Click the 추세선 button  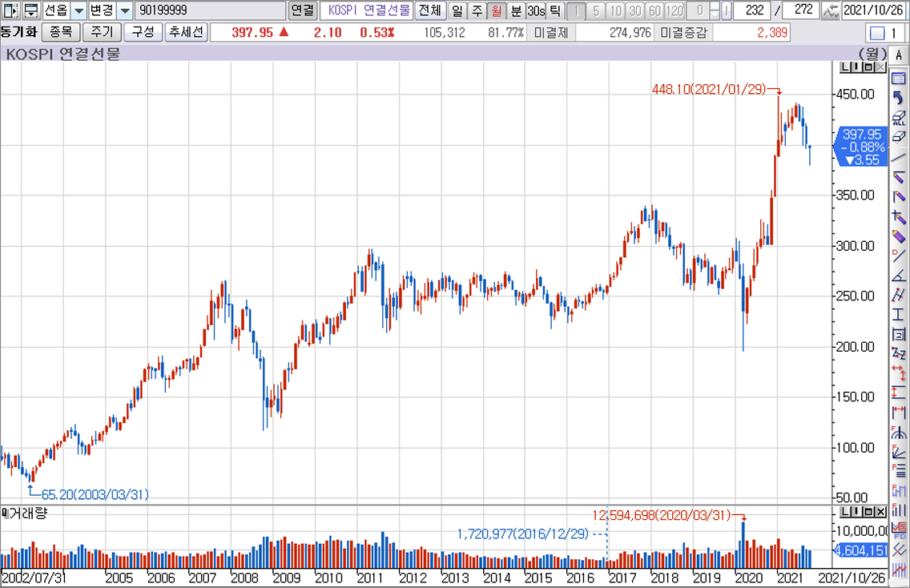tap(186, 32)
